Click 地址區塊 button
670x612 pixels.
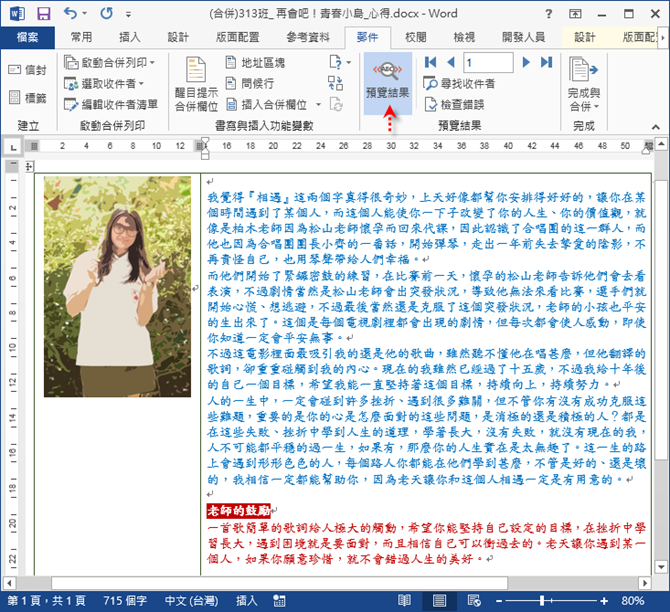[x=255, y=63]
